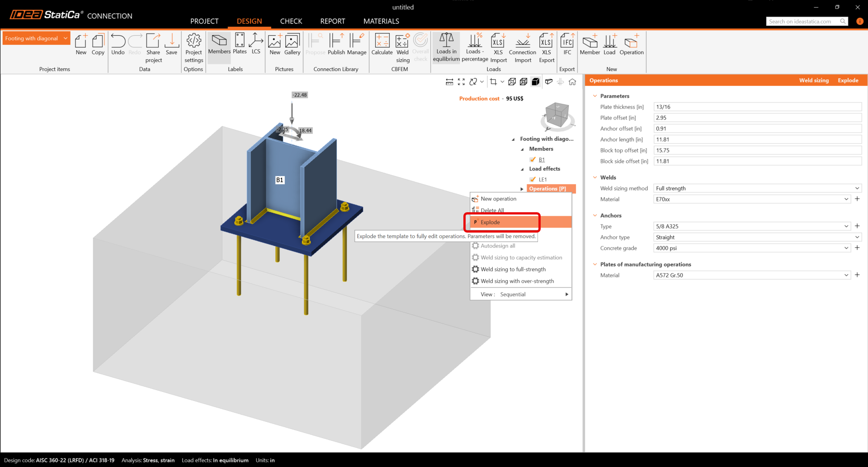Toggle the LE1 load effect checkbox
The image size is (868, 467).
533,180
